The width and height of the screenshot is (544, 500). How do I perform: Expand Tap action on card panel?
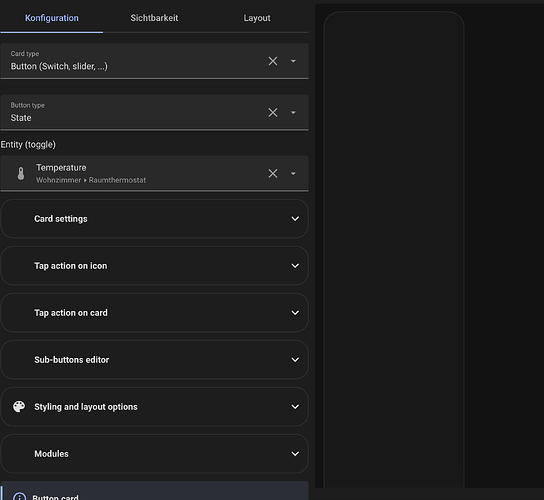(154, 313)
